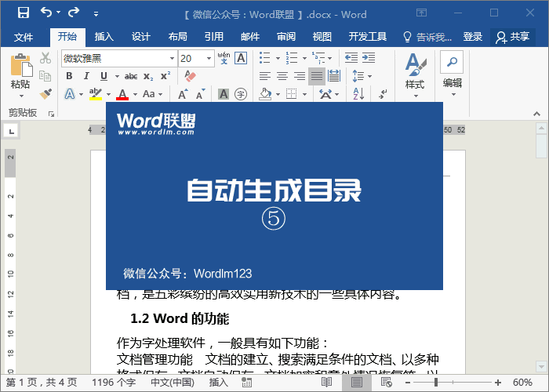This screenshot has height=392, width=549.
Task: Open the underline style dropdown arrow
Action: click(117, 76)
